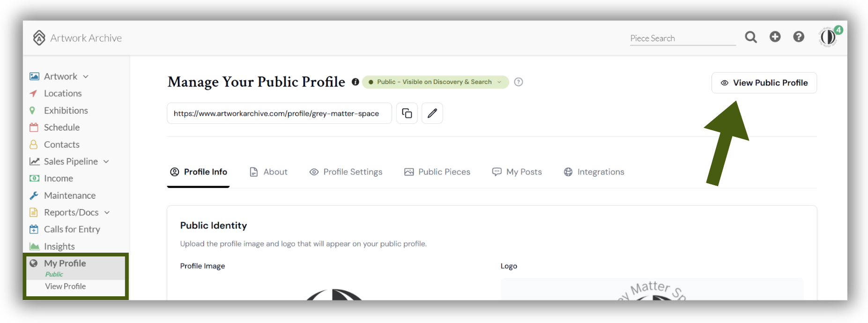Open the Public visibility status dropdown
Viewport: 868px width, 323px height.
[435, 82]
